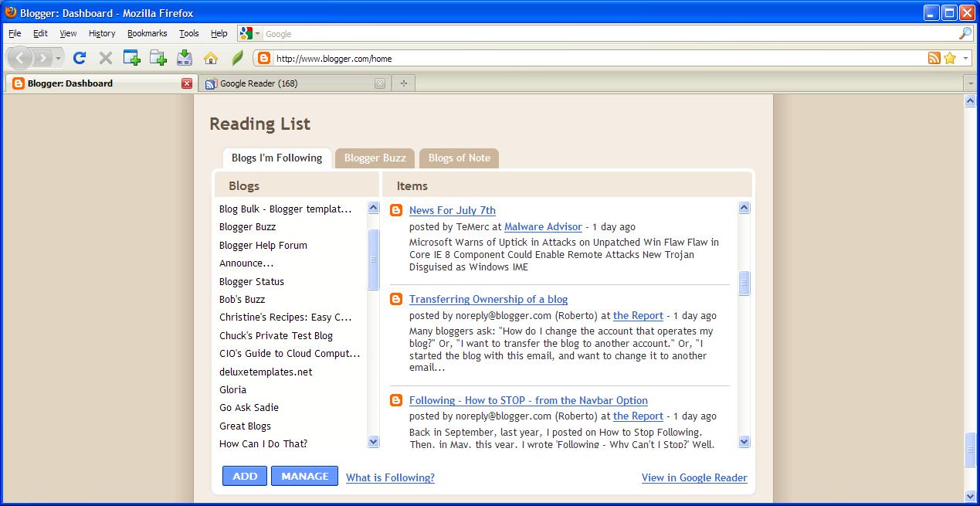The width and height of the screenshot is (980, 506).
Task: Open search engine selector dropdown arrow
Action: 258,34
